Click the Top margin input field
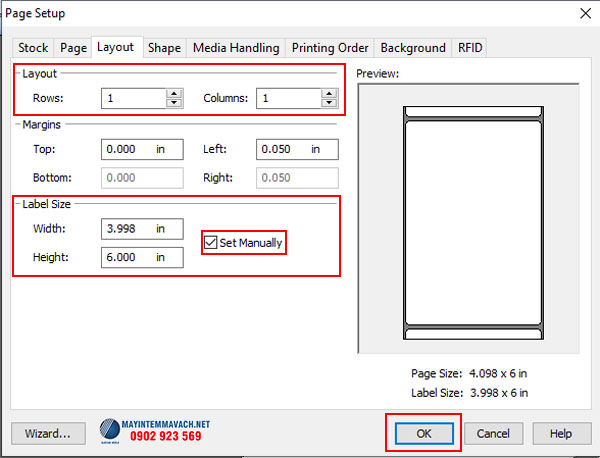Image resolution: width=600 pixels, height=458 pixels. (130, 149)
